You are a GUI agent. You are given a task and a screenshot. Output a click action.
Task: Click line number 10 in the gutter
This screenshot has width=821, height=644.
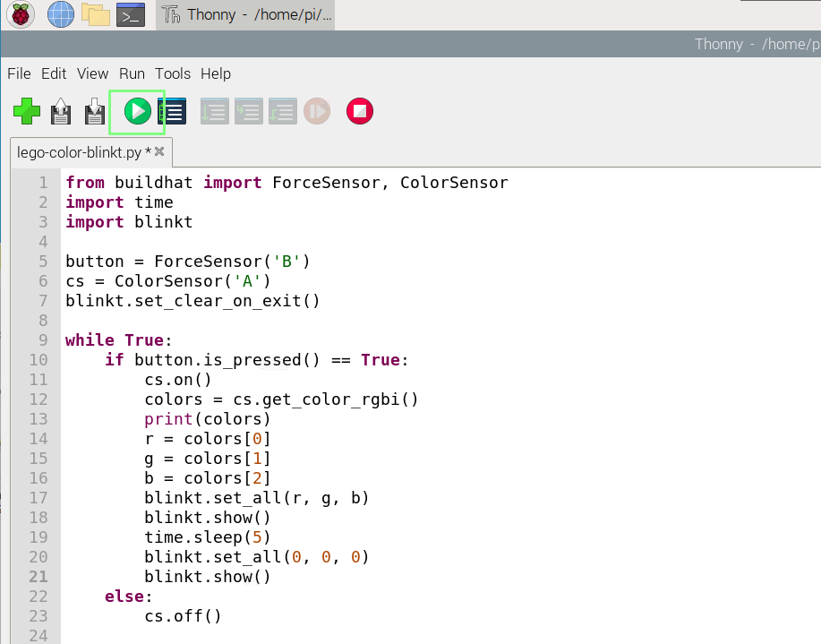[x=38, y=359]
